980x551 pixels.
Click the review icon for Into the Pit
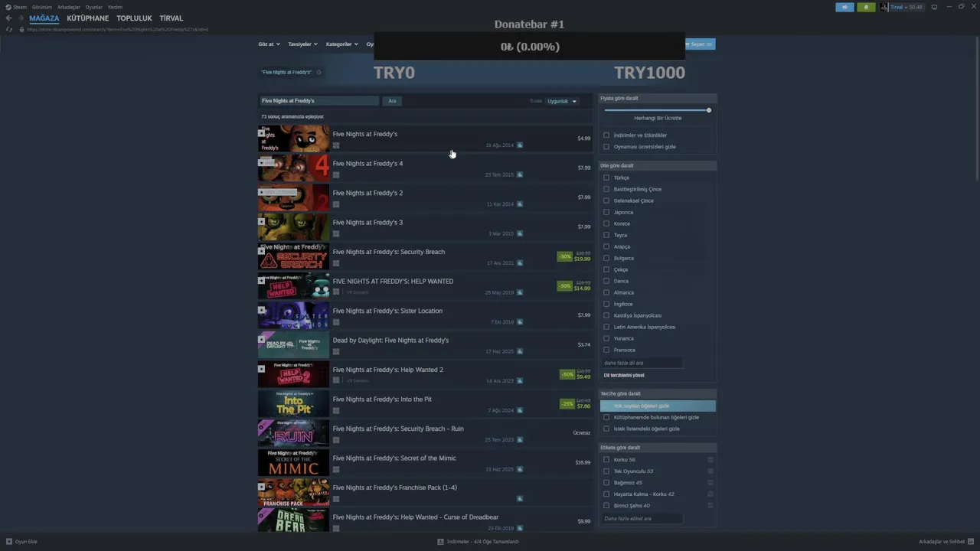pyautogui.click(x=519, y=410)
